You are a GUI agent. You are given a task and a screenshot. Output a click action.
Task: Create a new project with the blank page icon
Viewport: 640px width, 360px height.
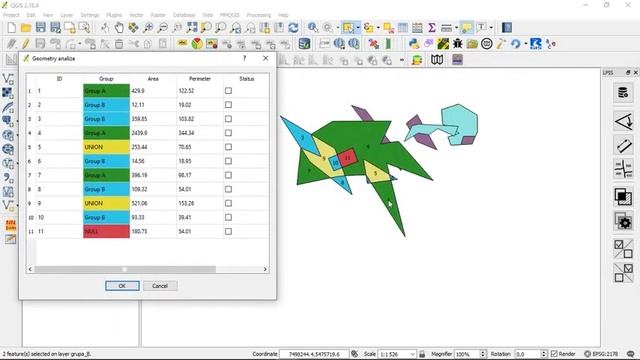11,28
